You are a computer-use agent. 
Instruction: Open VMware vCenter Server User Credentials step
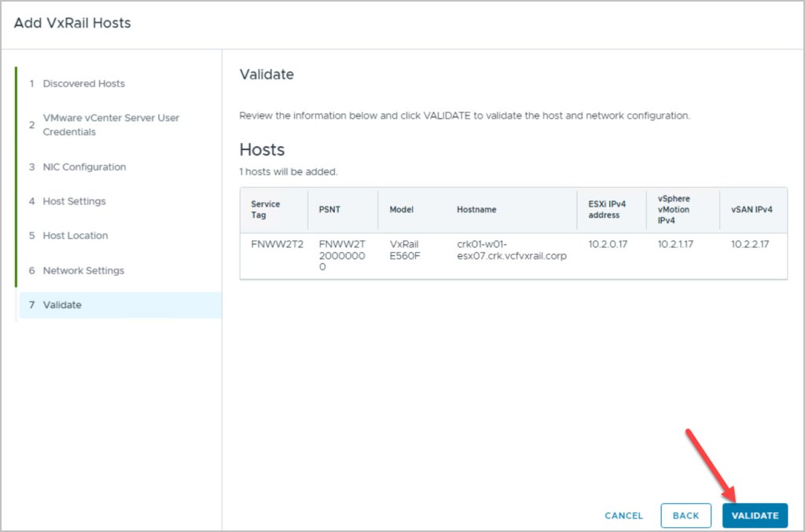tap(110, 125)
